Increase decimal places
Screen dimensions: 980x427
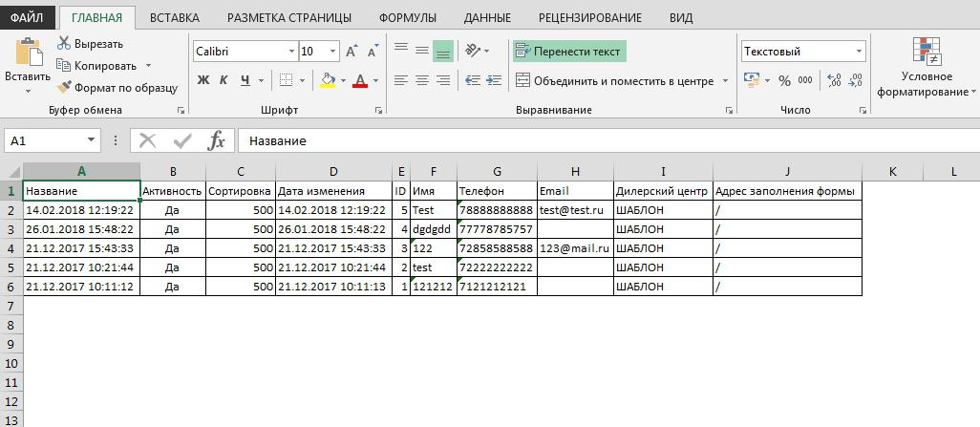(x=835, y=80)
